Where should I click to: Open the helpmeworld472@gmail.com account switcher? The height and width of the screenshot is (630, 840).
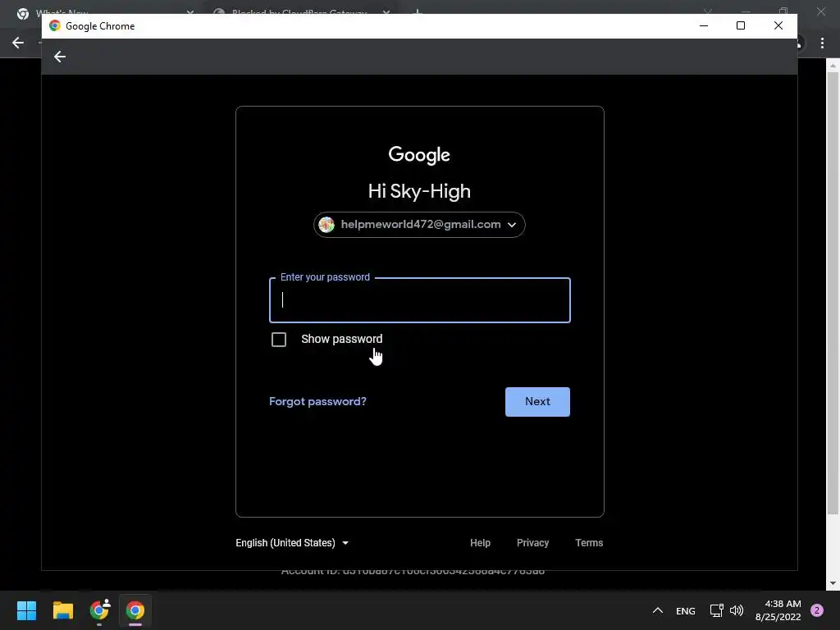pyautogui.click(x=419, y=225)
